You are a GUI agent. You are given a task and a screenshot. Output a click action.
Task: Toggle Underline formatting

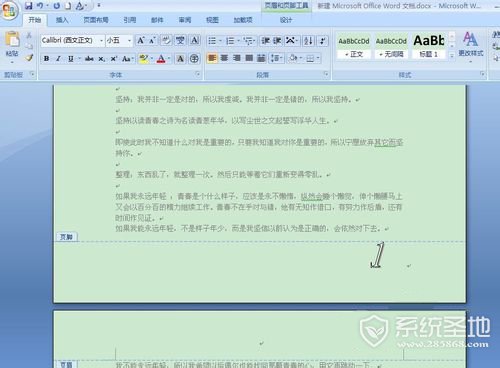(x=71, y=59)
